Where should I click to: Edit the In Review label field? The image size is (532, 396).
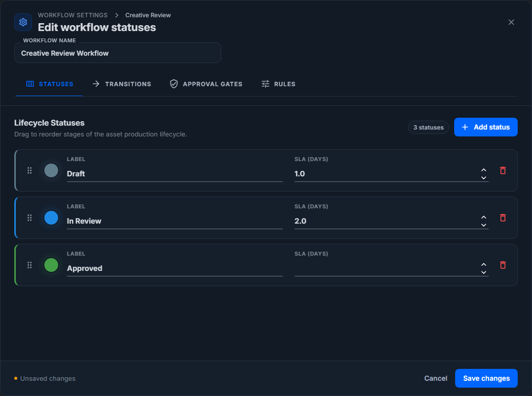pyautogui.click(x=174, y=221)
